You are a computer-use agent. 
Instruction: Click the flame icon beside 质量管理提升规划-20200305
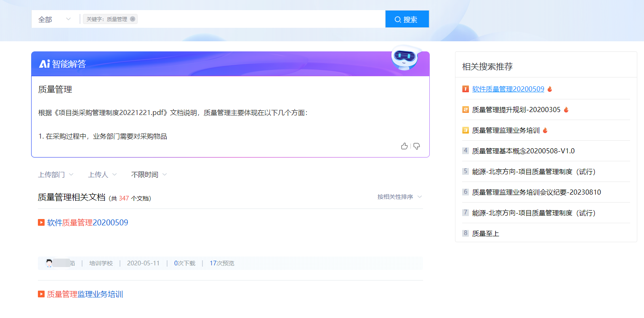tap(566, 109)
